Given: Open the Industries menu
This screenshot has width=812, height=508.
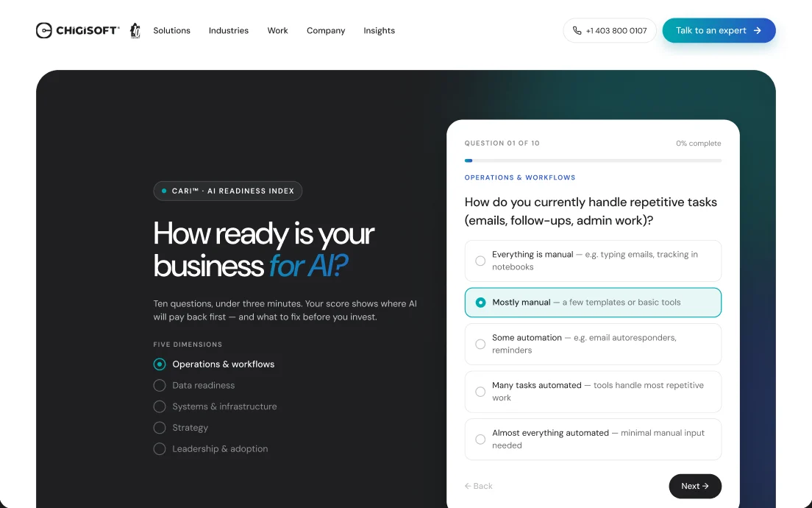Looking at the screenshot, I should tap(228, 31).
